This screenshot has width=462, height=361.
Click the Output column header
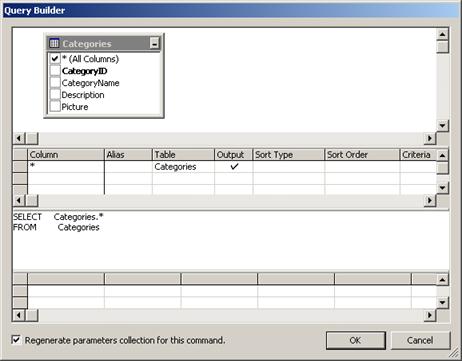click(x=234, y=155)
